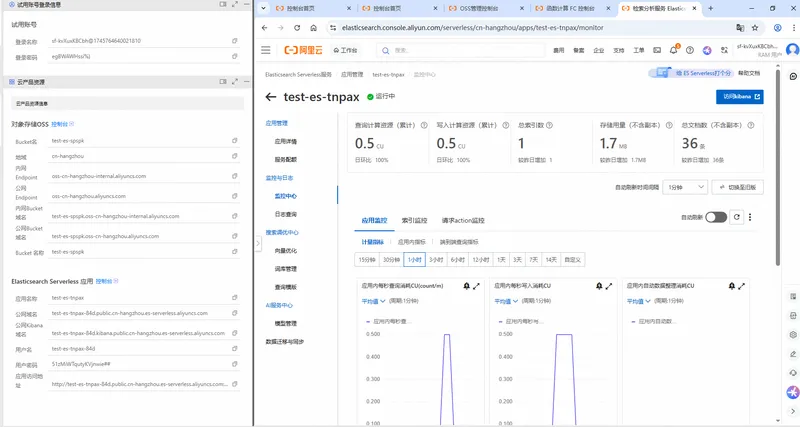Image resolution: width=800 pixels, height=427 pixels.
Task: Enlarge the 应用内自动数据整理消耗CU chart
Action: click(741, 286)
